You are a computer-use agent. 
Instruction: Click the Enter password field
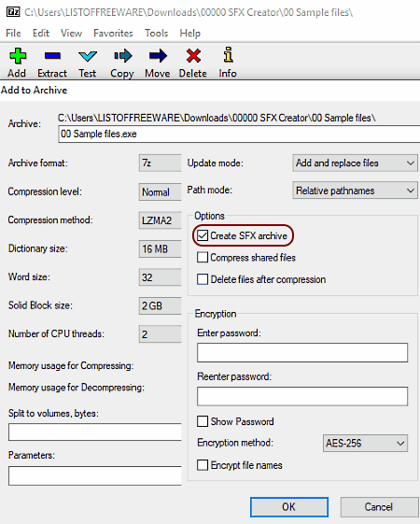(x=302, y=352)
